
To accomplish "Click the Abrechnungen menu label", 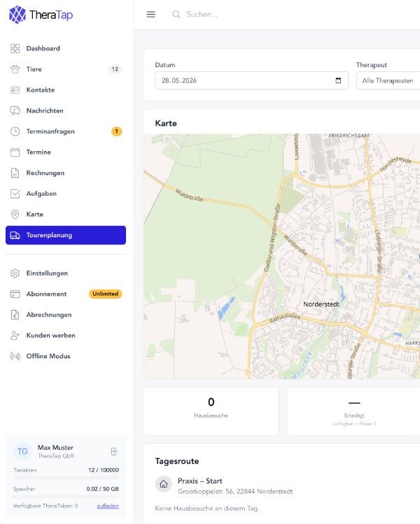I will pyautogui.click(x=49, y=315).
